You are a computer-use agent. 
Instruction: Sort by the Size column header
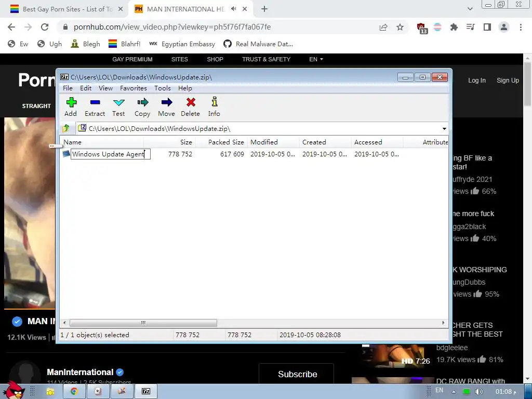coord(169,142)
